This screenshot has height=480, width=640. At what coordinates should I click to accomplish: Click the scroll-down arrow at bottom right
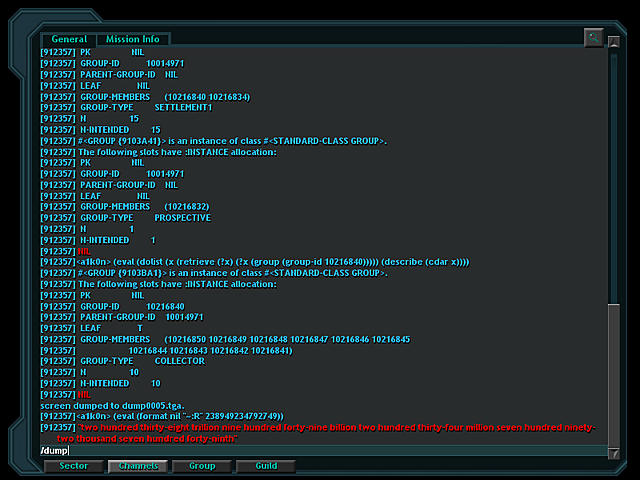[x=613, y=453]
